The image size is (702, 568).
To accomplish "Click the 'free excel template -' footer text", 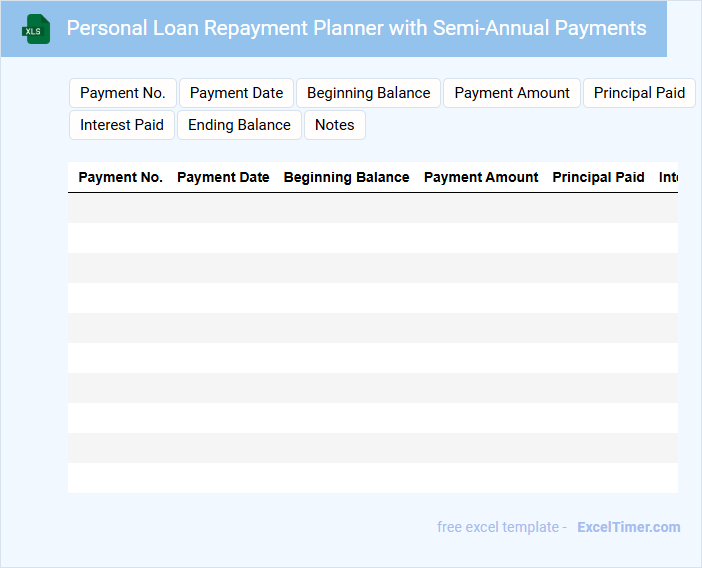I will 502,527.
